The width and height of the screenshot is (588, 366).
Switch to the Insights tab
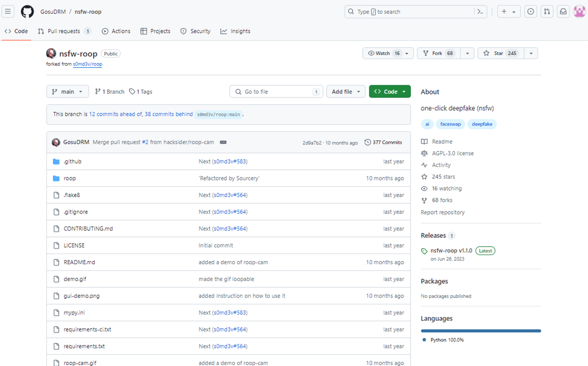pyautogui.click(x=235, y=31)
